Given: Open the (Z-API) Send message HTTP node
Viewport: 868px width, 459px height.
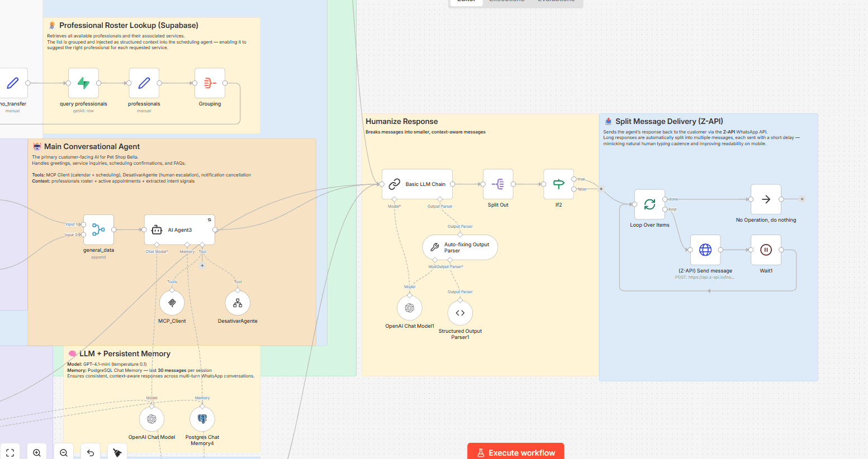Looking at the screenshot, I should coord(705,250).
